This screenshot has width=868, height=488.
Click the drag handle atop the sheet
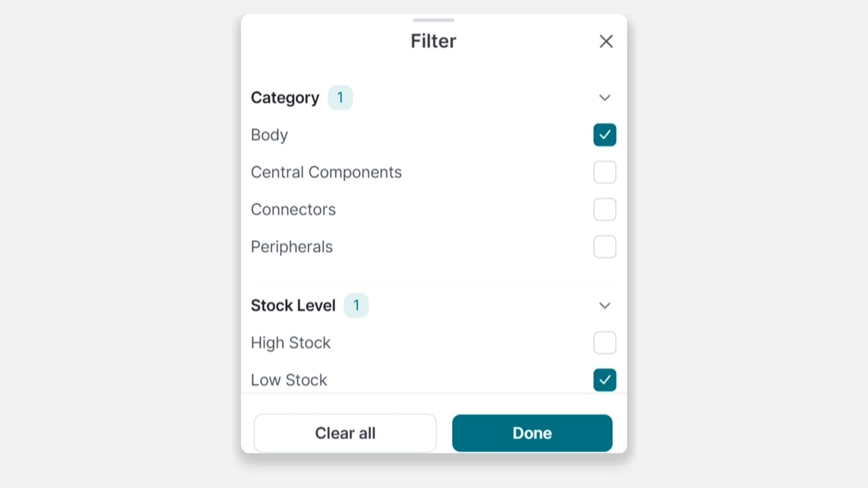(433, 20)
